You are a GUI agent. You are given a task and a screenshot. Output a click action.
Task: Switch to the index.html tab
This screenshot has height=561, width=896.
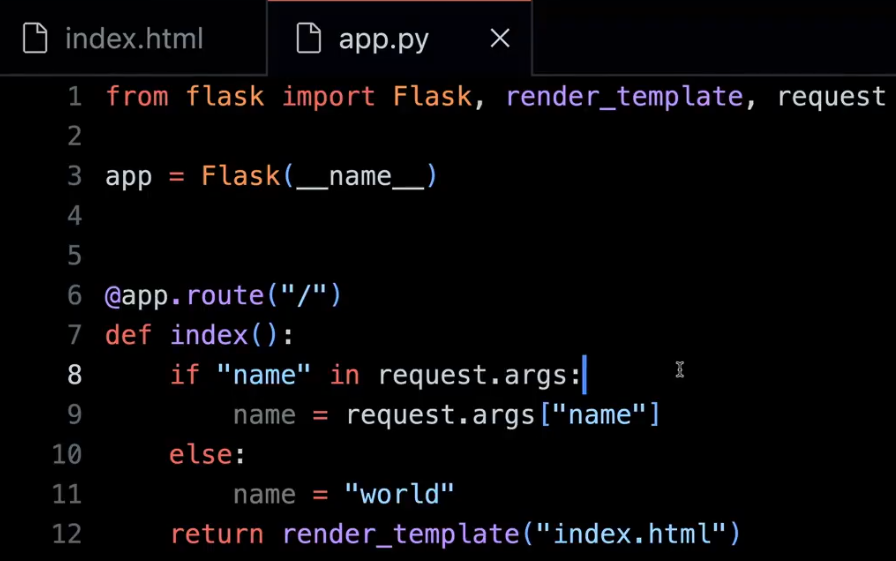point(133,39)
